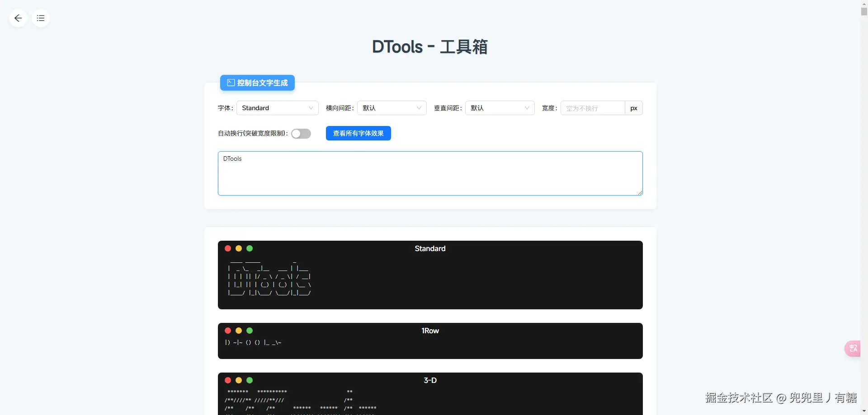Click the back arrow icon
868x415 pixels.
pyautogui.click(x=18, y=18)
